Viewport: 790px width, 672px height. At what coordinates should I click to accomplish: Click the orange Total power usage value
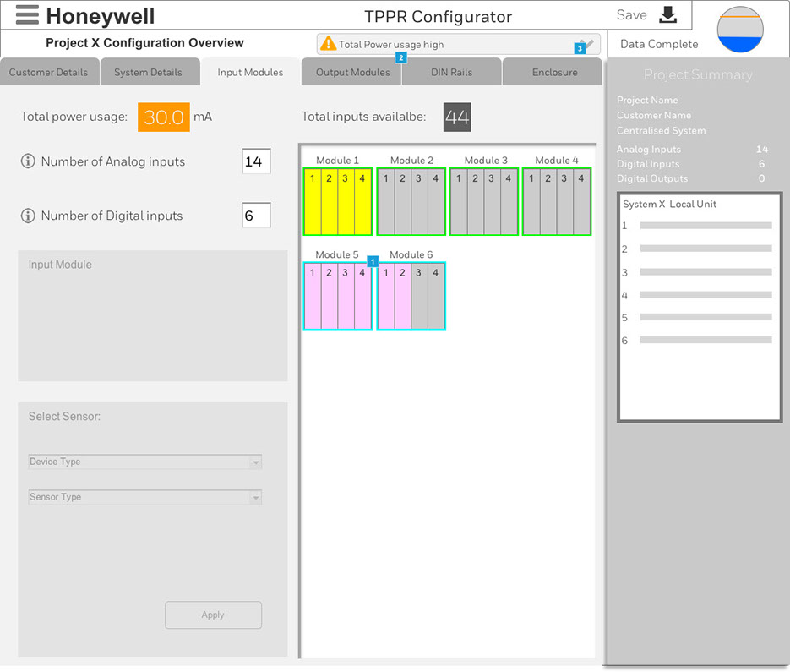tap(164, 117)
